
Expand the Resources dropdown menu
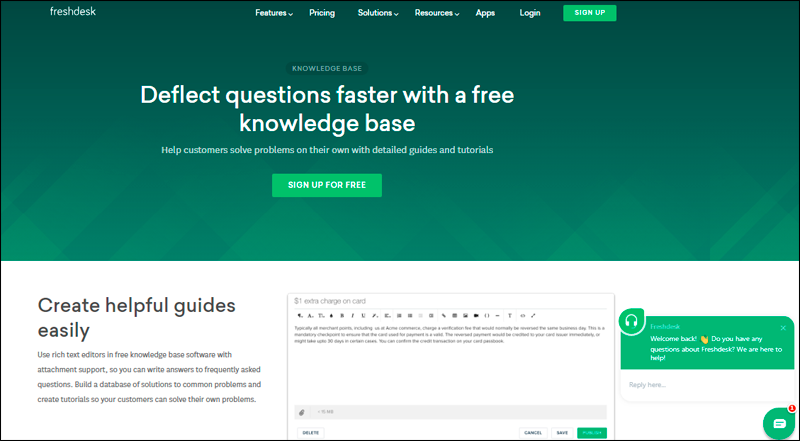437,13
